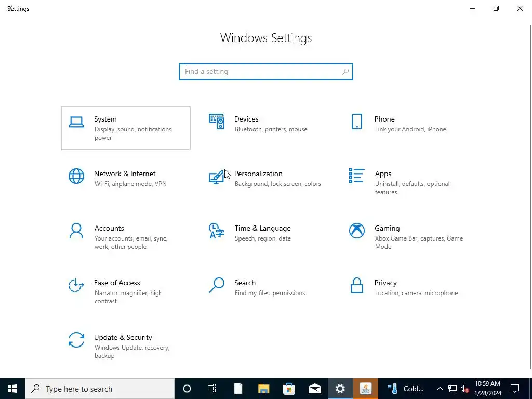532x399 pixels.
Task: Click 'Speech, region, date' description
Action: 262,238
